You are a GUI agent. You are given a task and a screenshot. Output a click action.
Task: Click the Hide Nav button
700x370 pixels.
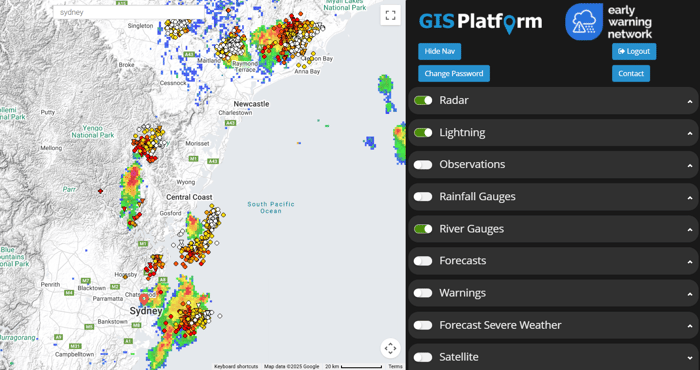[439, 51]
